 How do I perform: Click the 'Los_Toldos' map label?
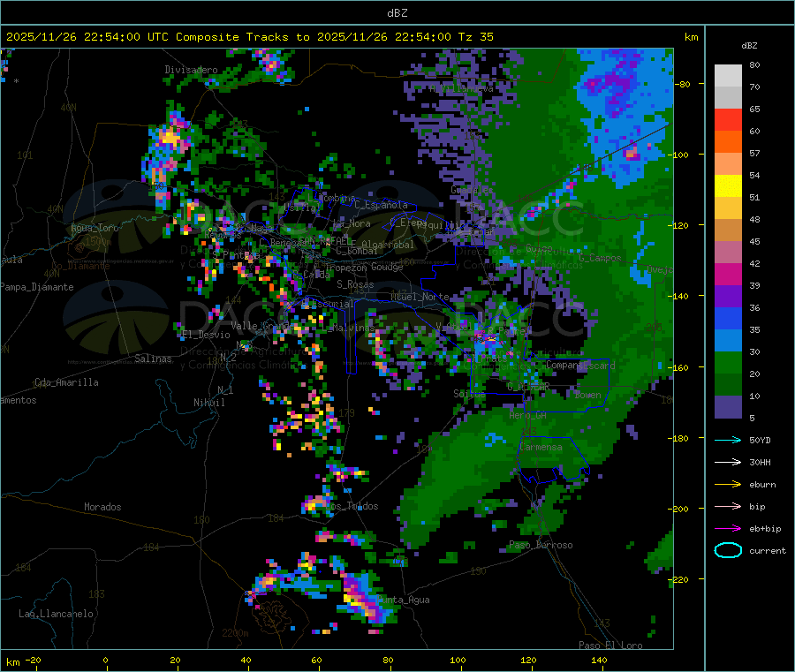pos(352,506)
